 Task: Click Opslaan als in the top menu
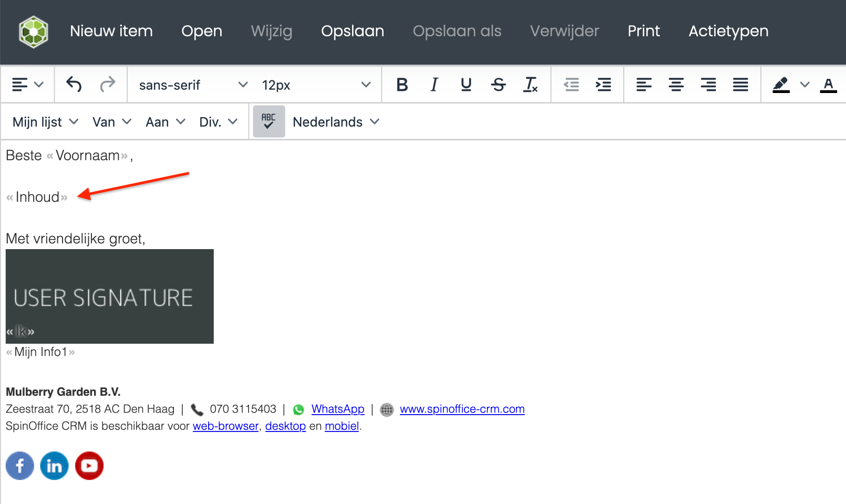pos(457,31)
